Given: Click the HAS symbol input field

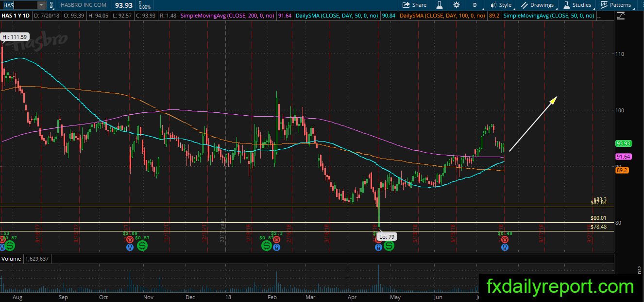Looking at the screenshot, I should point(18,5).
